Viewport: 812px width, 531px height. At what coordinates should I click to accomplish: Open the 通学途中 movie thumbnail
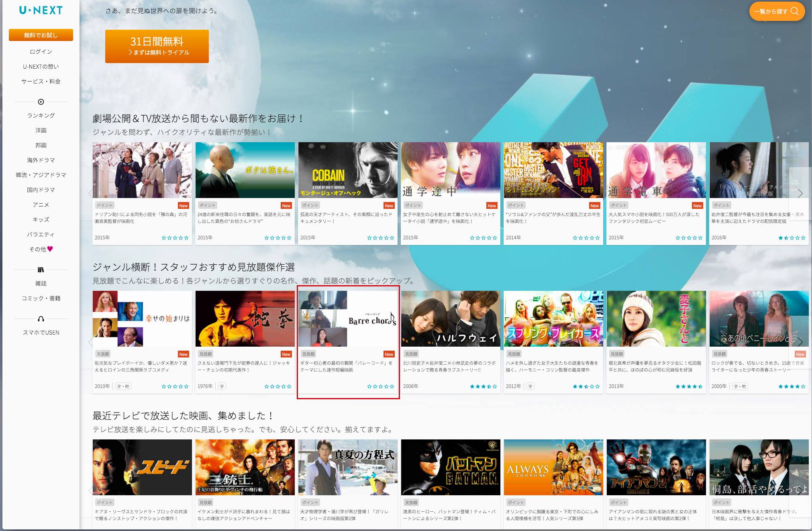click(451, 170)
